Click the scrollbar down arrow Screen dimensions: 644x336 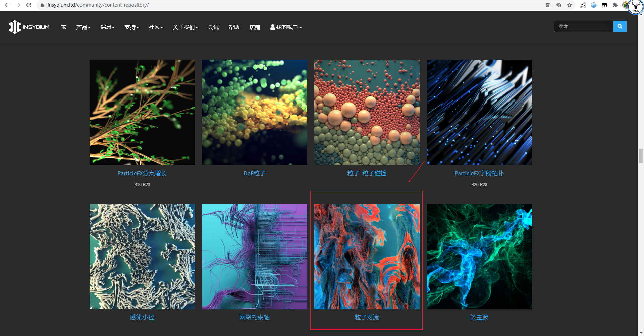(x=641, y=333)
